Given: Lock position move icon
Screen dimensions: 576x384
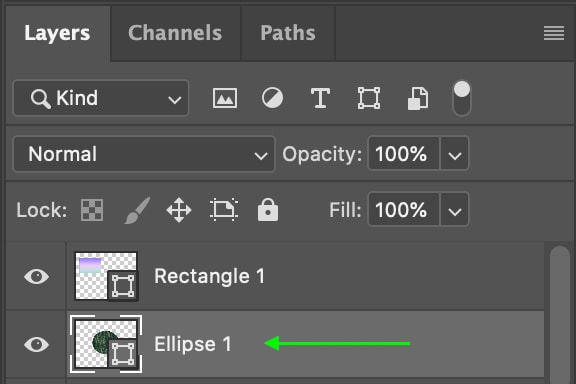Looking at the screenshot, I should click(179, 210).
